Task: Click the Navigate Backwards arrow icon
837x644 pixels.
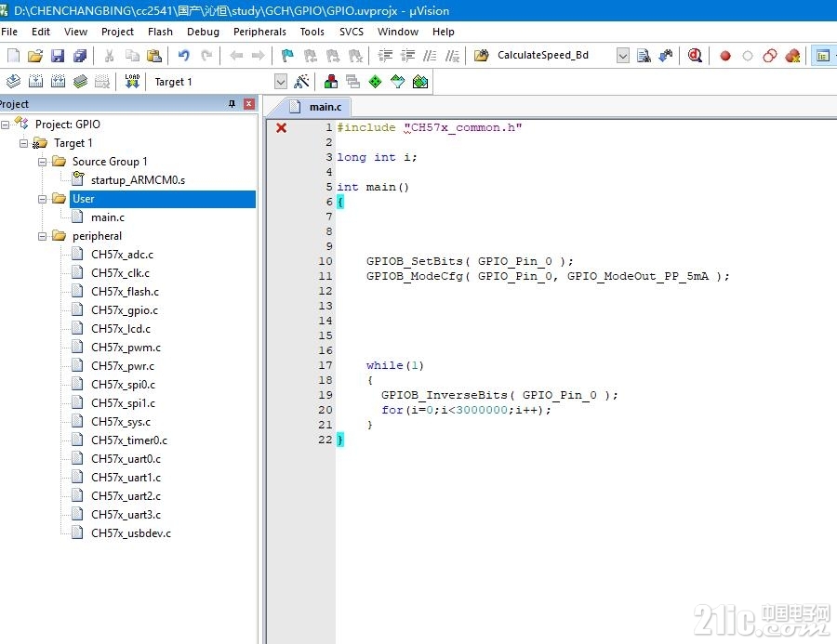Action: tap(236, 56)
